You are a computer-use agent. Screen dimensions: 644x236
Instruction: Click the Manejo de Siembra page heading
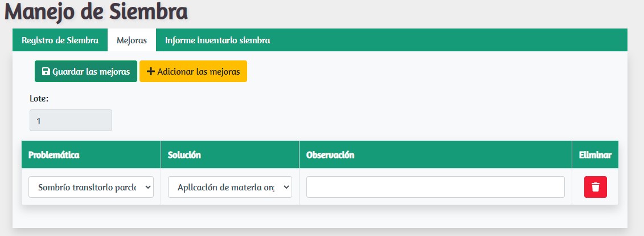point(97,11)
